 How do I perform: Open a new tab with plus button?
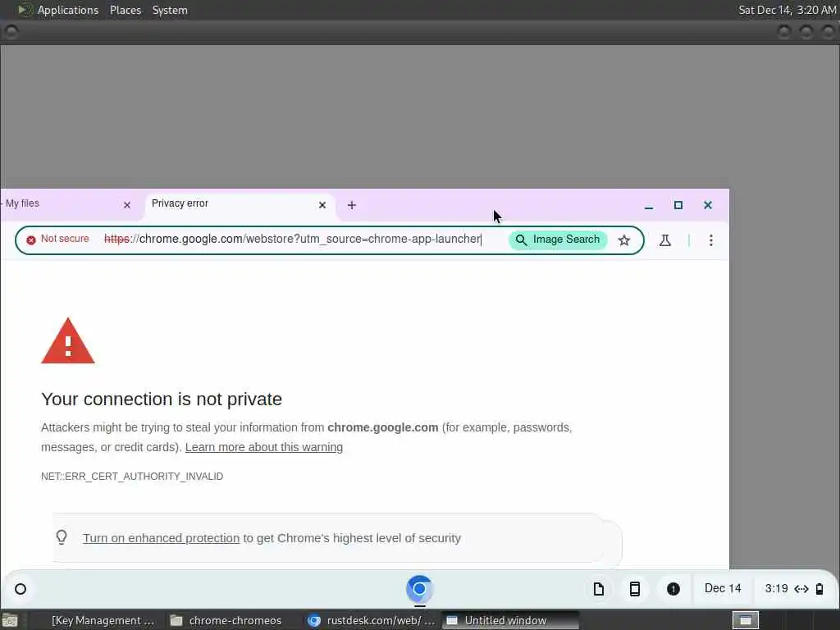coord(351,205)
